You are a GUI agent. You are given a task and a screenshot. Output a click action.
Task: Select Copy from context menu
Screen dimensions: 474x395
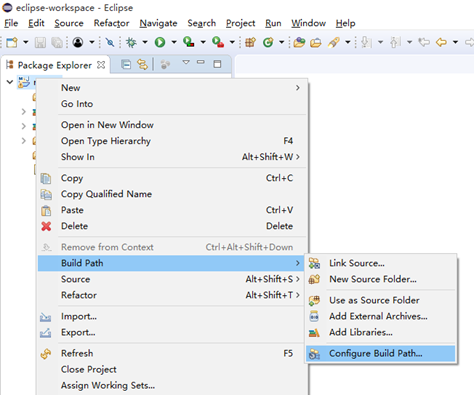[172, 178]
